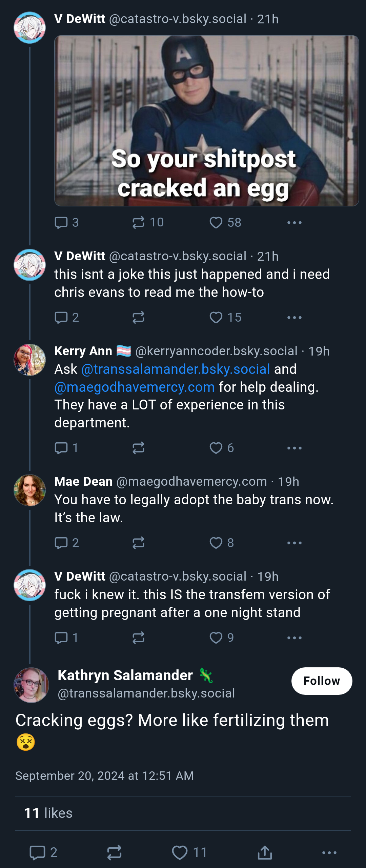Screen dimensions: 366x868
Task: Open the Captain America meme image
Action: click(x=206, y=121)
